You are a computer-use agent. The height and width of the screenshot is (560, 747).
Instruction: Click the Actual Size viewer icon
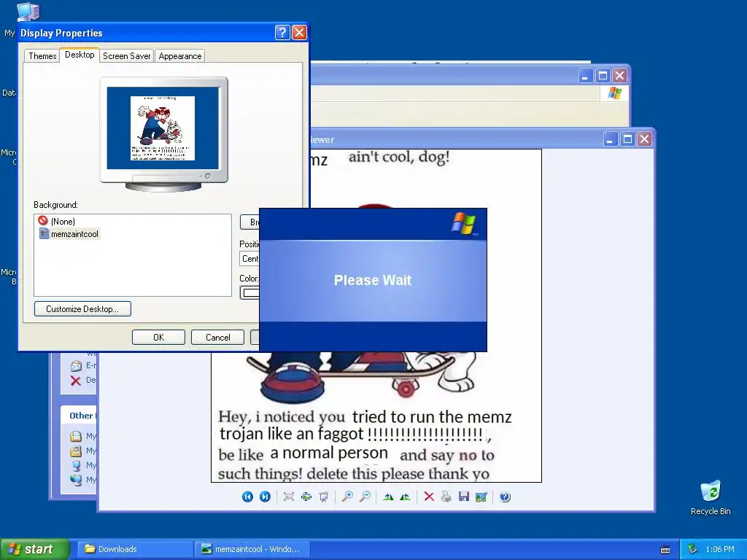coord(306,497)
